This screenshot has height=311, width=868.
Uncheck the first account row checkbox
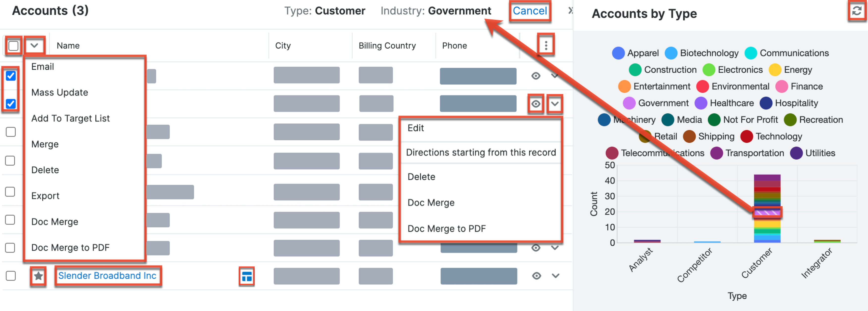[x=11, y=76]
